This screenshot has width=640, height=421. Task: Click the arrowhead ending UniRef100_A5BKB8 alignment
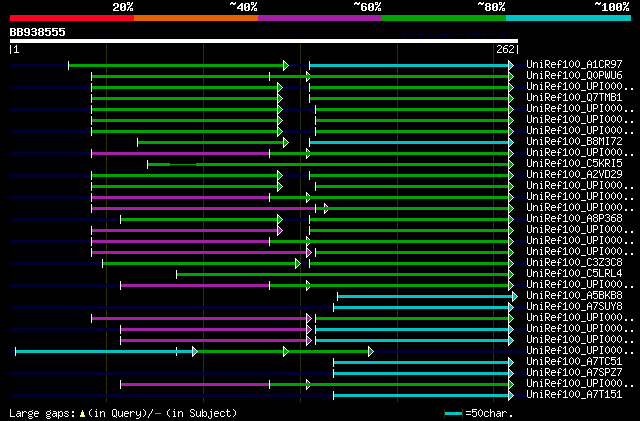coord(515,296)
